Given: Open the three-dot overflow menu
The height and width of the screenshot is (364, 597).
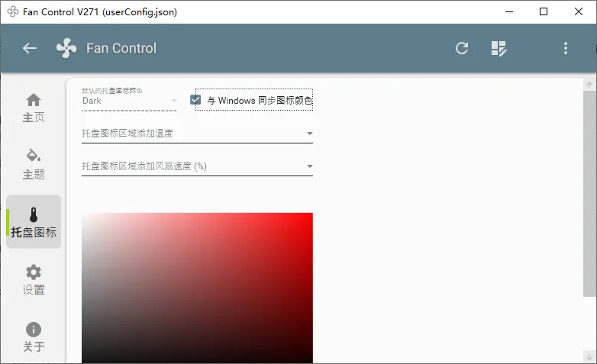Looking at the screenshot, I should tap(566, 48).
